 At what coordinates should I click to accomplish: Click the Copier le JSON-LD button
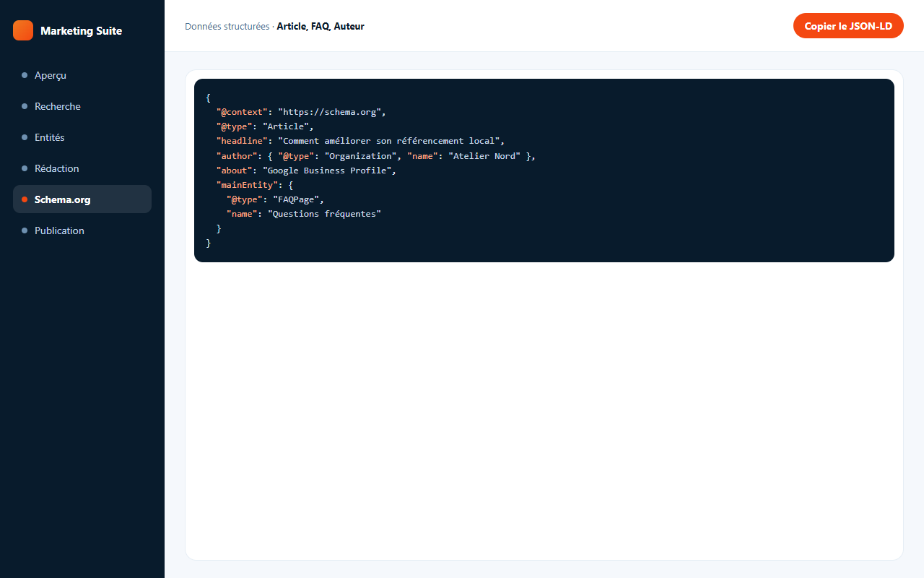[848, 26]
